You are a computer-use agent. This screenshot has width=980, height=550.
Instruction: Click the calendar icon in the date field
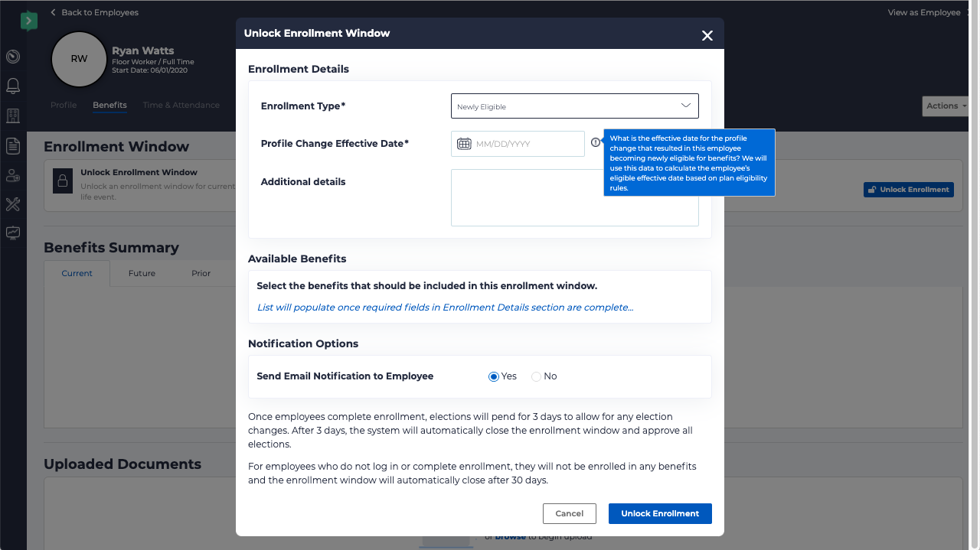[x=463, y=143]
